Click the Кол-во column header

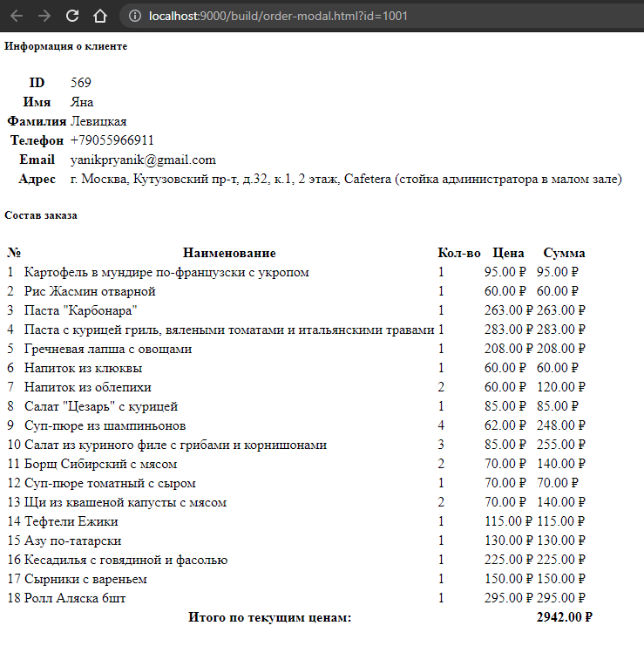click(x=459, y=253)
